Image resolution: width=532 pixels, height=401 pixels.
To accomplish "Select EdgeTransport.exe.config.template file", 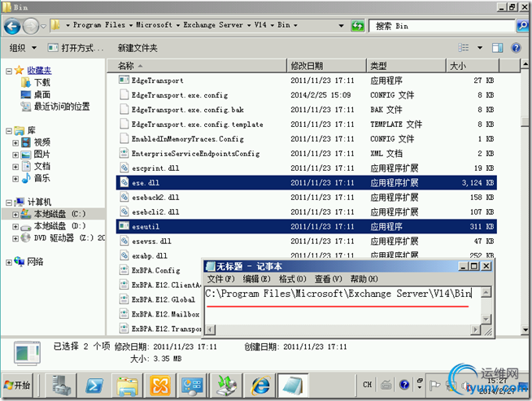I will point(197,124).
